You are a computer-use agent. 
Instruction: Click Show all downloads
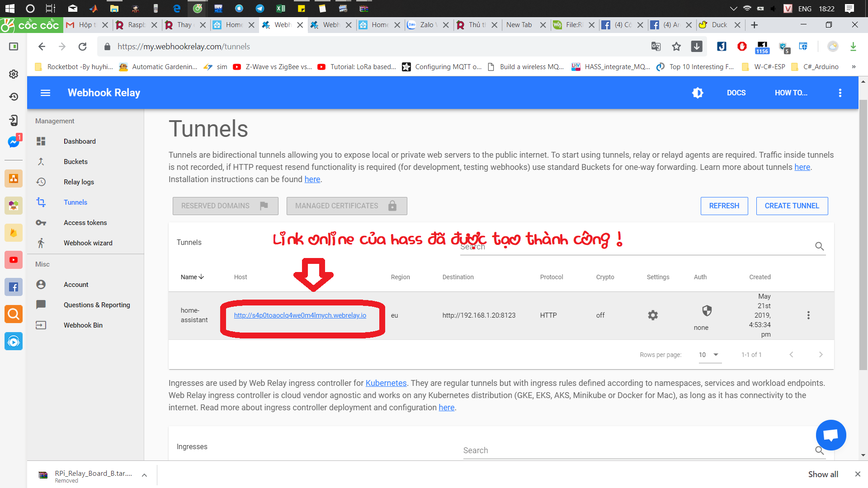[823, 474]
